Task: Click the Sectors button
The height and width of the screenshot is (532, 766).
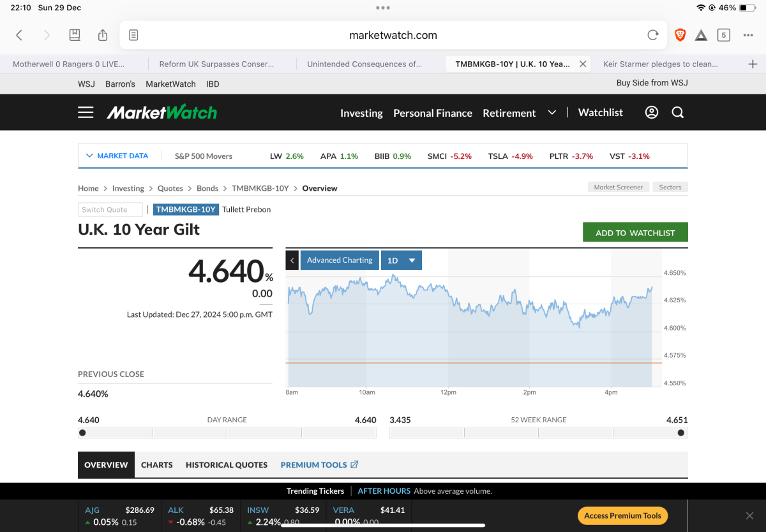Action: click(x=670, y=188)
